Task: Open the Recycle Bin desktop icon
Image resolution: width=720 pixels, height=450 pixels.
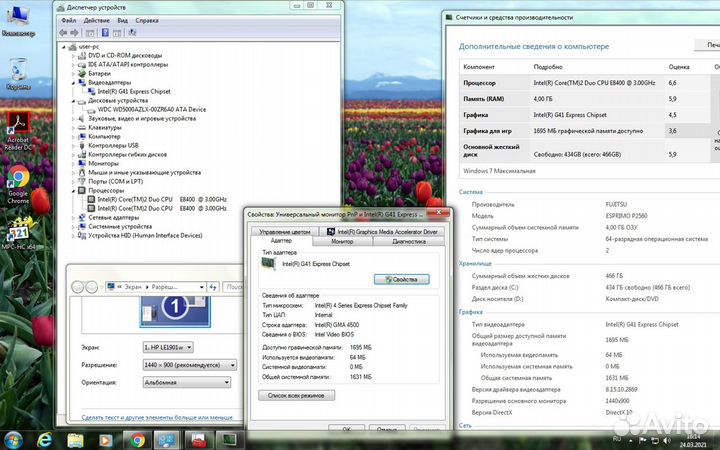Action: [x=18, y=73]
